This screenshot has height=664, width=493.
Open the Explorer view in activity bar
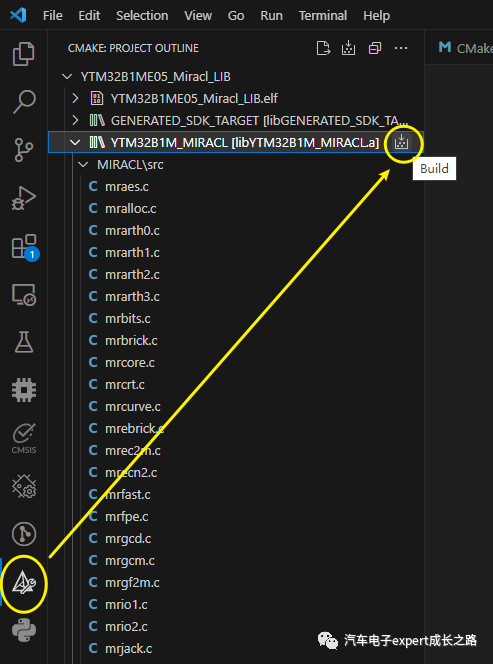point(24,54)
